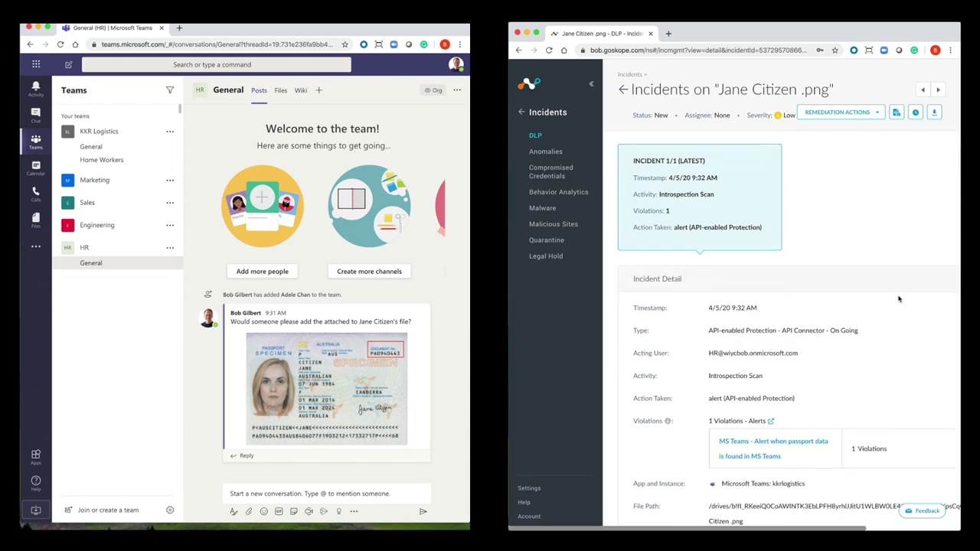Click the attach paperclip icon under compose box
This screenshot has height=551, width=980.
coord(249,511)
